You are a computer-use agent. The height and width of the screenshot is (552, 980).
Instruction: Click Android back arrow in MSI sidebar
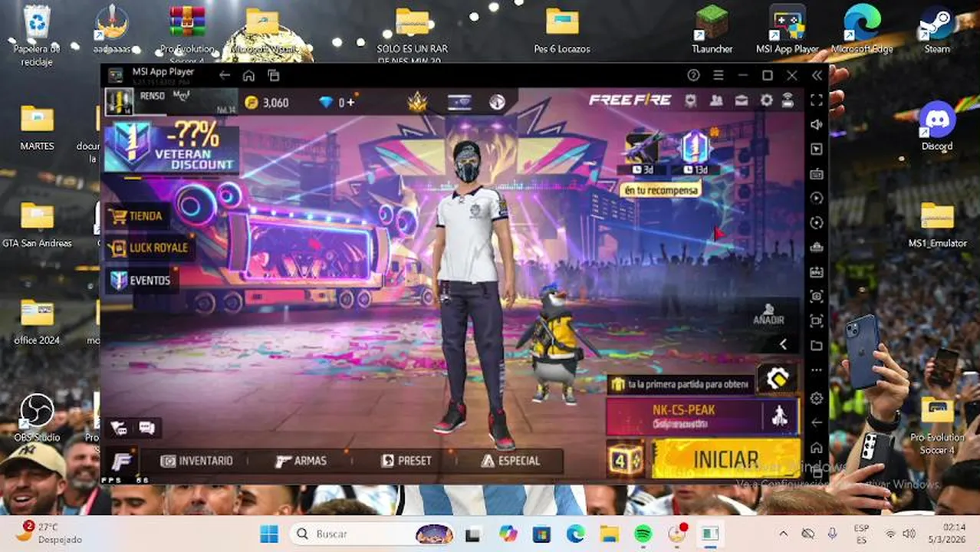tap(817, 422)
